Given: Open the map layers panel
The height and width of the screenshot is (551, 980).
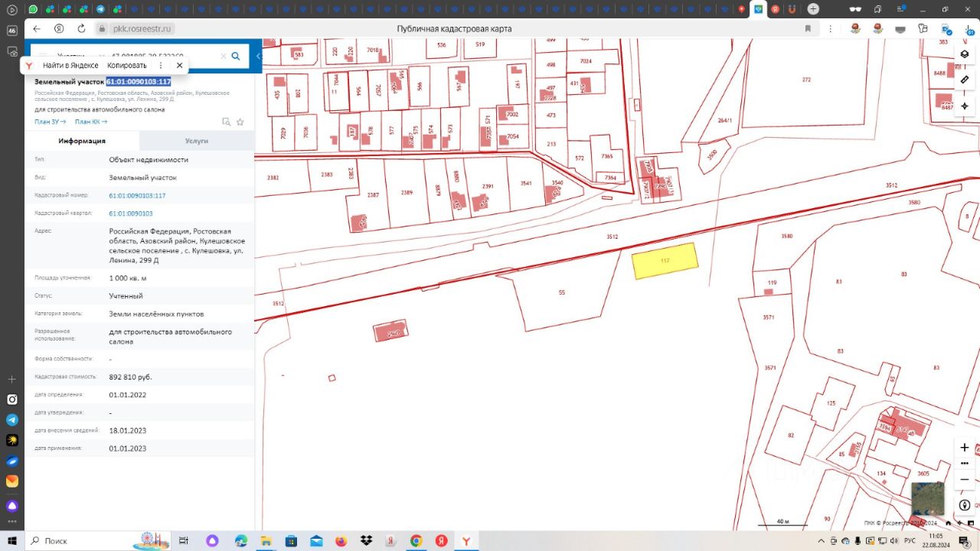Looking at the screenshot, I should pyautogui.click(x=965, y=54).
